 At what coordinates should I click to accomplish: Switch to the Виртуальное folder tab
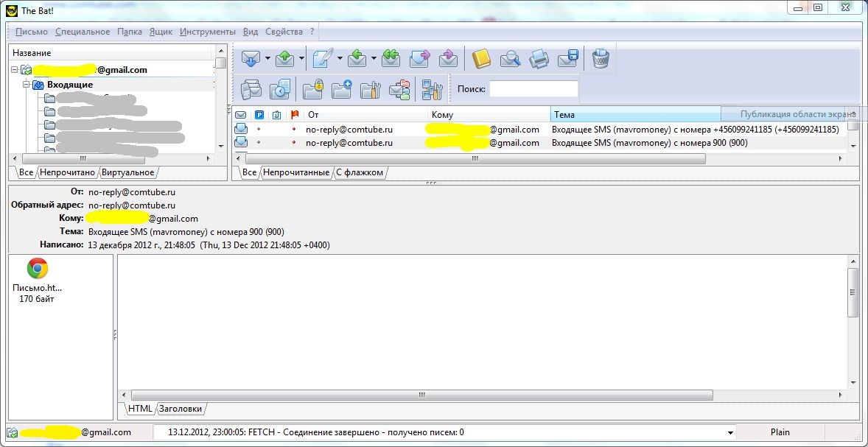coord(127,172)
